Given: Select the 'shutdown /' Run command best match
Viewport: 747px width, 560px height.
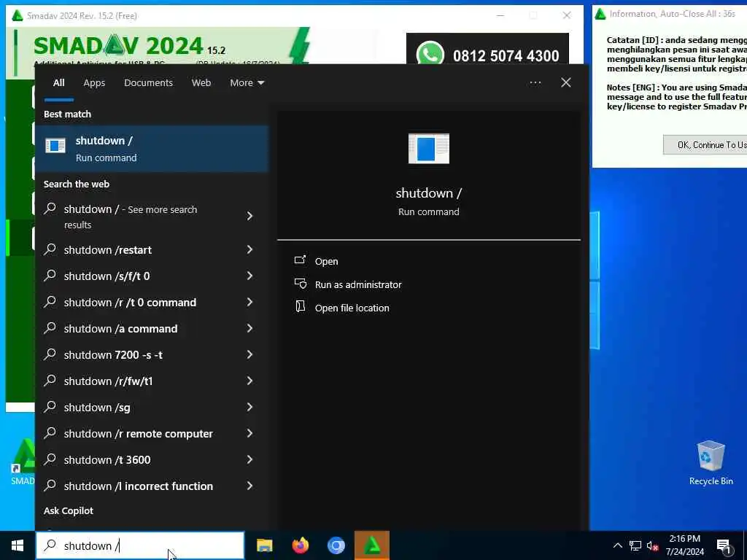Looking at the screenshot, I should click(x=152, y=149).
